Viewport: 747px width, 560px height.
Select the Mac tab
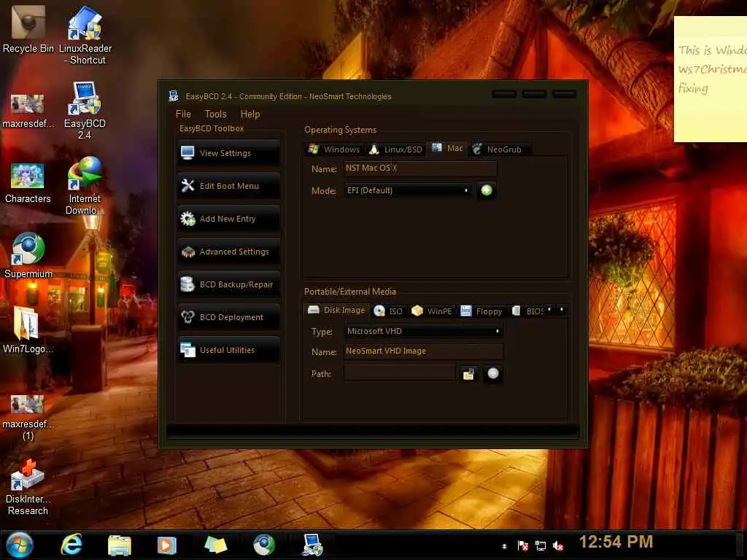(x=447, y=148)
